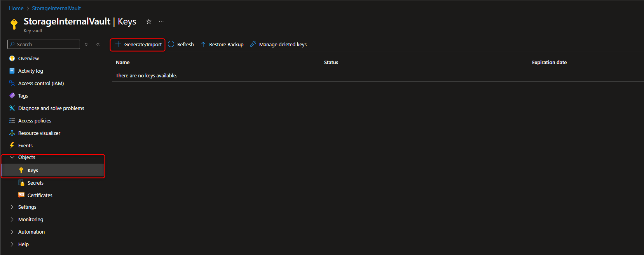Click the Refresh circular arrow icon
Viewport: 644px width, 255px height.
pos(171,44)
